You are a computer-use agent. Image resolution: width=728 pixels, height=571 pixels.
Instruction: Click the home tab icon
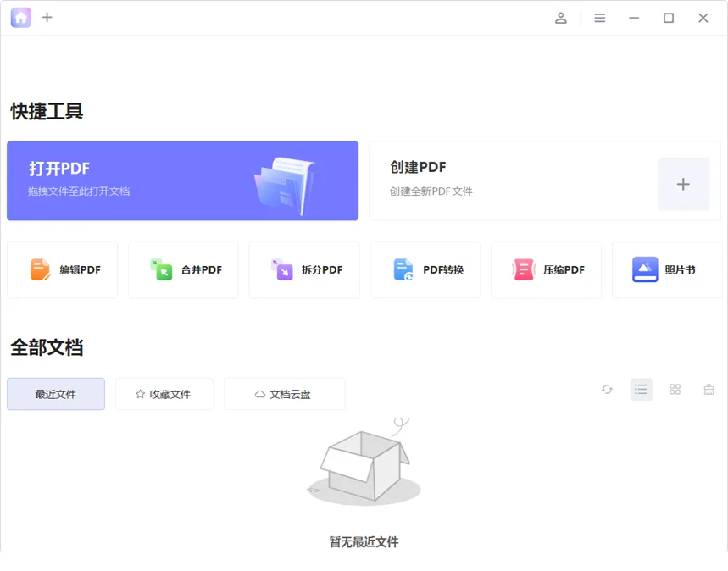pyautogui.click(x=21, y=18)
